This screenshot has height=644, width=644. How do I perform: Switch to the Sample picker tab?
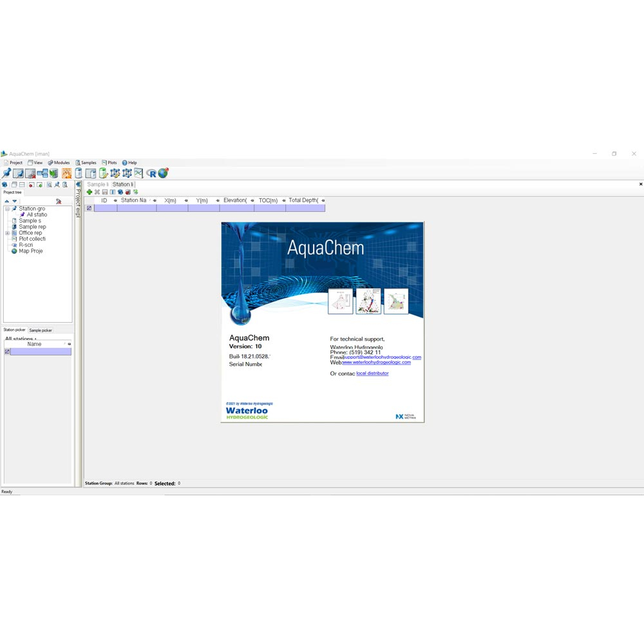(x=41, y=330)
